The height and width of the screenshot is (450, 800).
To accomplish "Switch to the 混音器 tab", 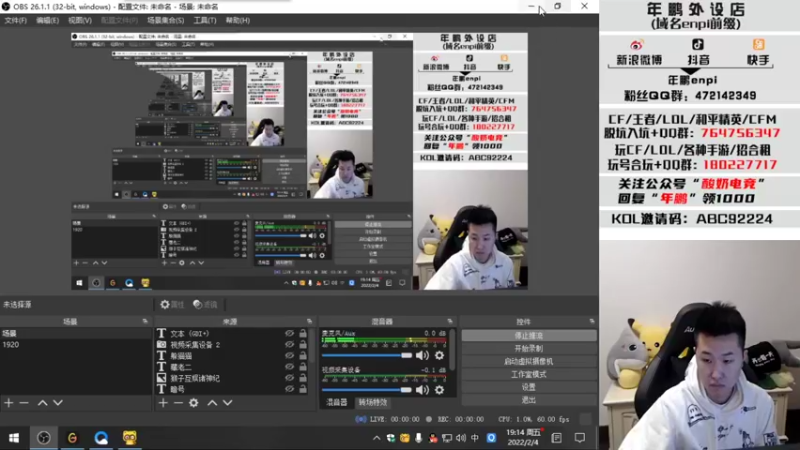I will [336, 403].
